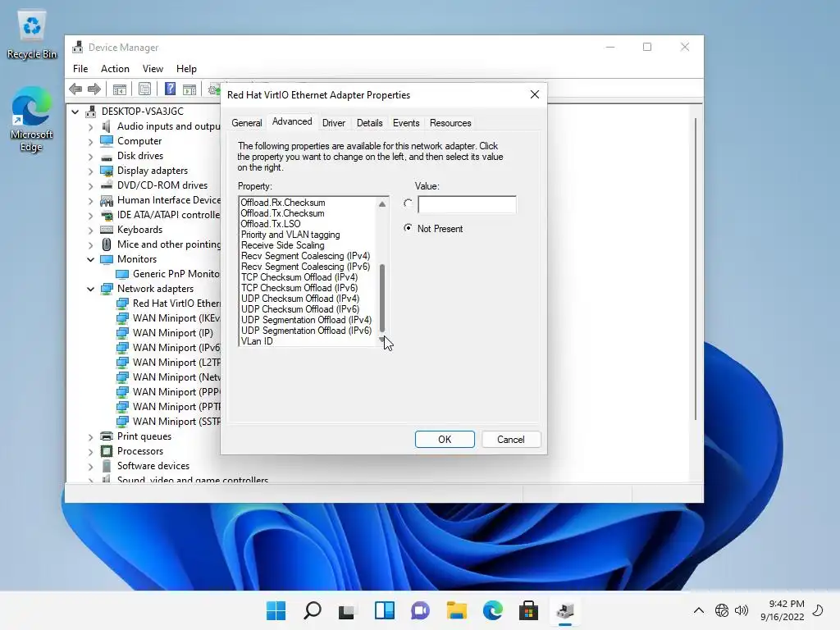Expand the Display adapters node
This screenshot has width=840, height=630.
pos(90,171)
